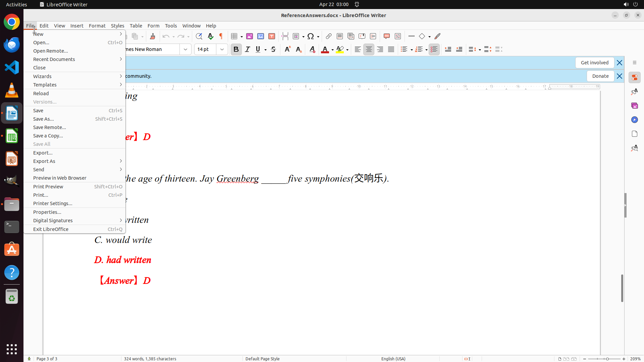Toggle Formatting Marks display
Viewport: 644px width, 362px height.
click(x=221, y=36)
